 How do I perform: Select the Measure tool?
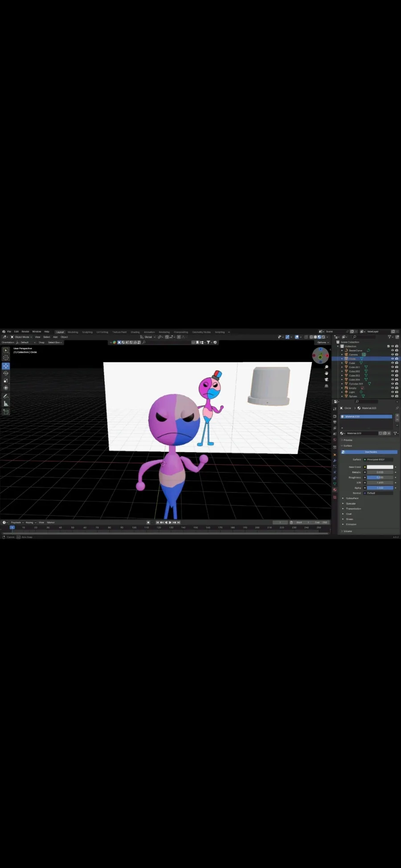click(6, 403)
